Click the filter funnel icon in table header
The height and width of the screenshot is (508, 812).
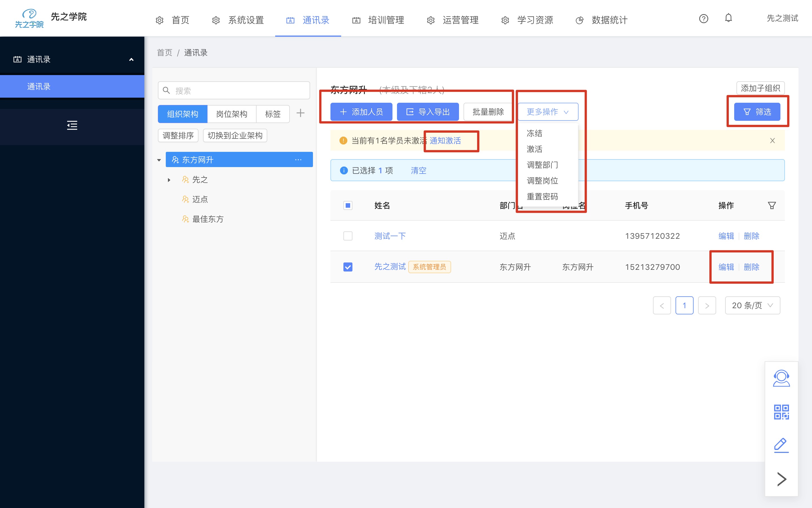click(x=772, y=205)
